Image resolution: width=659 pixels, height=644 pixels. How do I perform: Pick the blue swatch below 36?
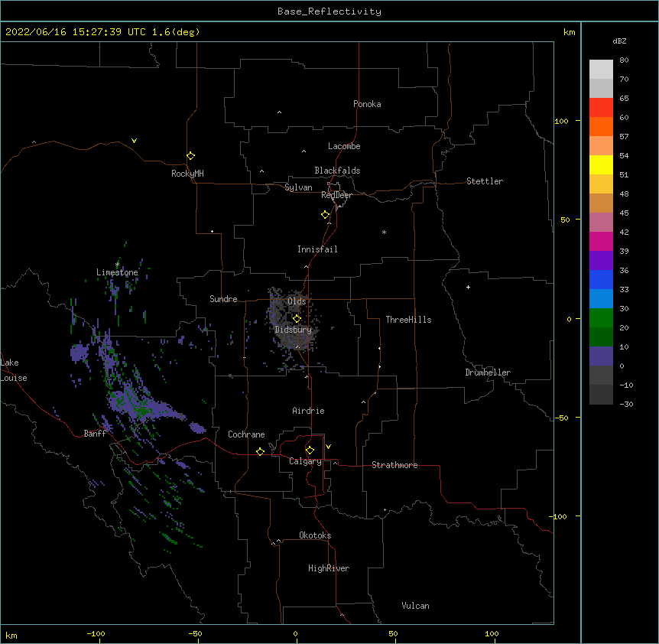click(601, 279)
